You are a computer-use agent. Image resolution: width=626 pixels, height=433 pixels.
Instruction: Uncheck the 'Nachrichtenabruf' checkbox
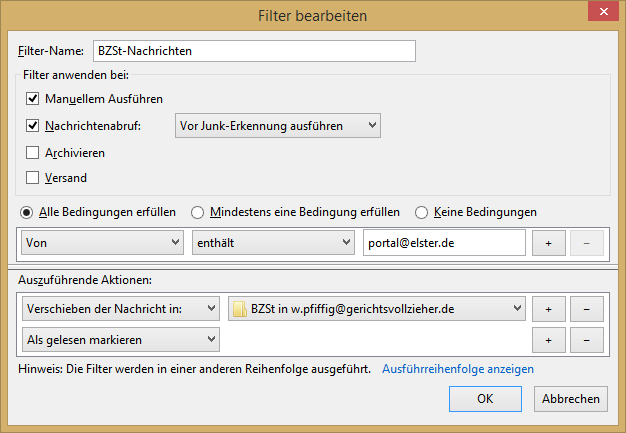(33, 126)
